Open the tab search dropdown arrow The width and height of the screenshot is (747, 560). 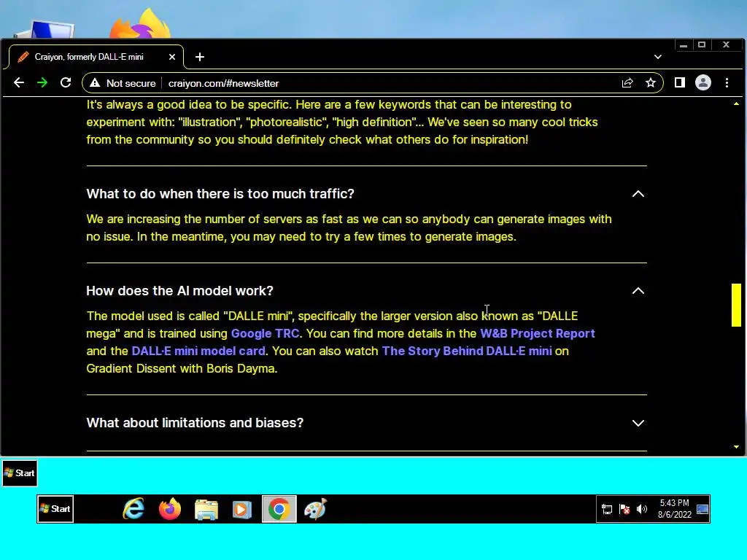(658, 57)
